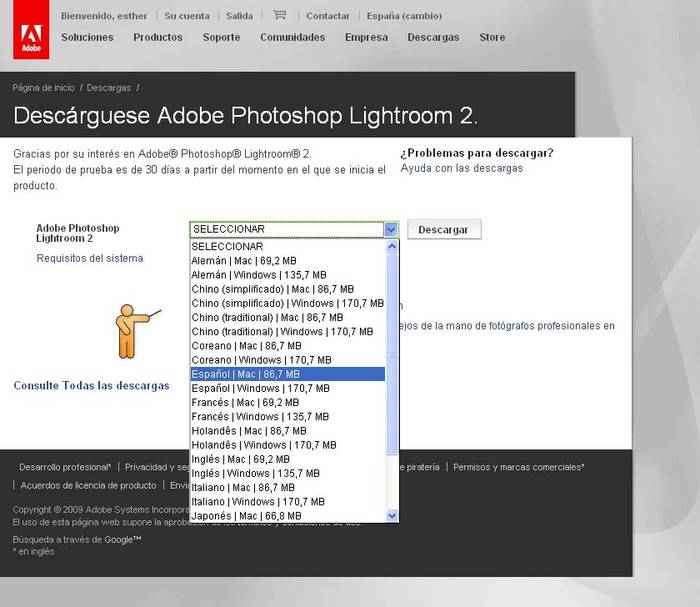Image resolution: width=700 pixels, height=607 pixels.
Task: Select Holandés | Mac | 86,7 MB
Action: (x=288, y=431)
